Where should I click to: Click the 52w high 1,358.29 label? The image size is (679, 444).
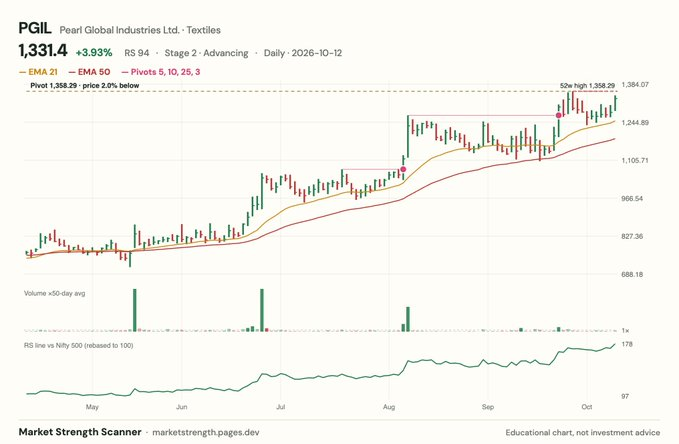pos(587,86)
